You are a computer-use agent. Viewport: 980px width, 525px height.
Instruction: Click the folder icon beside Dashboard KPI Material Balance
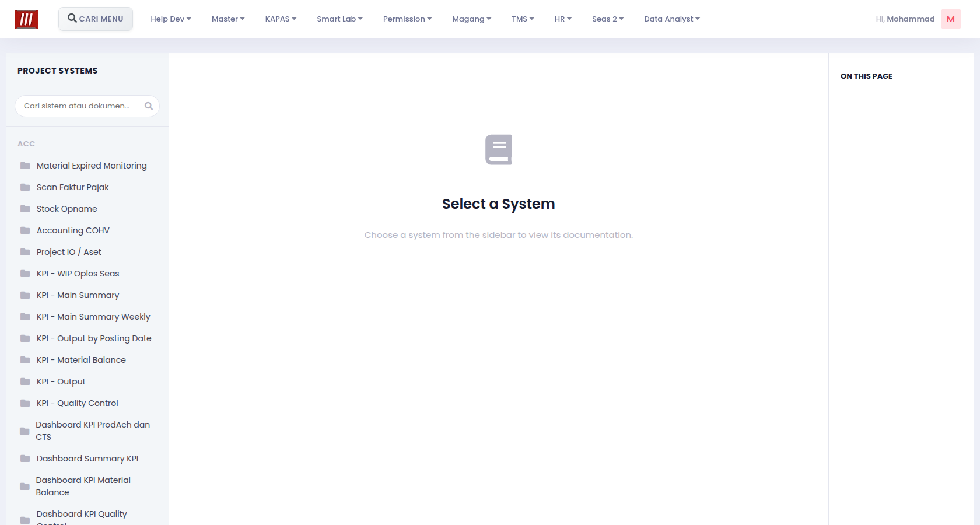[x=24, y=487]
